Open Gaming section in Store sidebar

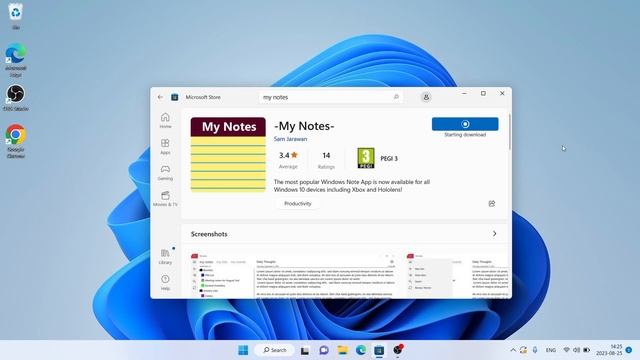(165, 173)
